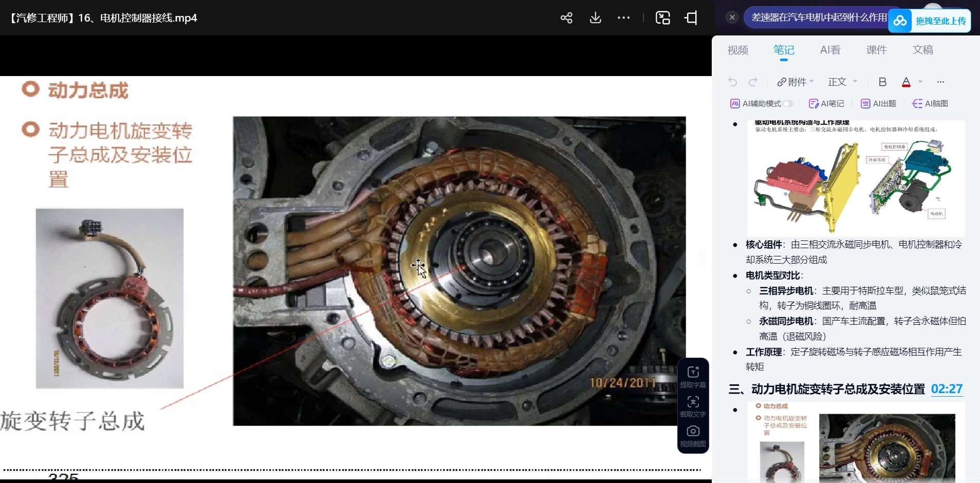Dismiss the 差速器 question suggestion bubble
The image size is (980, 483).
pos(732,17)
